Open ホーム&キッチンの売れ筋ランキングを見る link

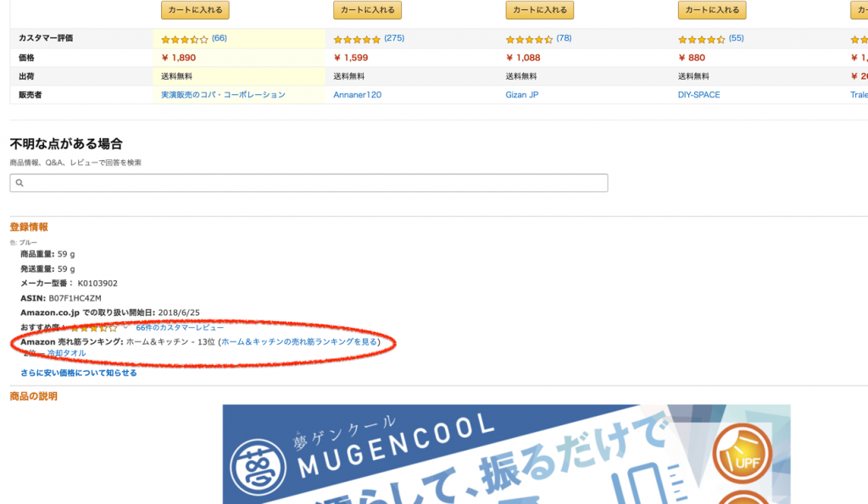pyautogui.click(x=299, y=342)
